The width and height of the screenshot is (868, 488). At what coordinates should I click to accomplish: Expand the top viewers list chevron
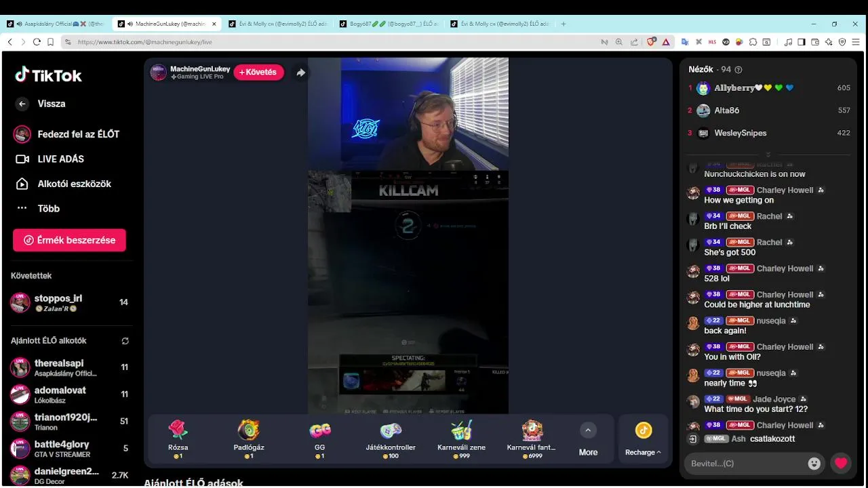tap(768, 155)
